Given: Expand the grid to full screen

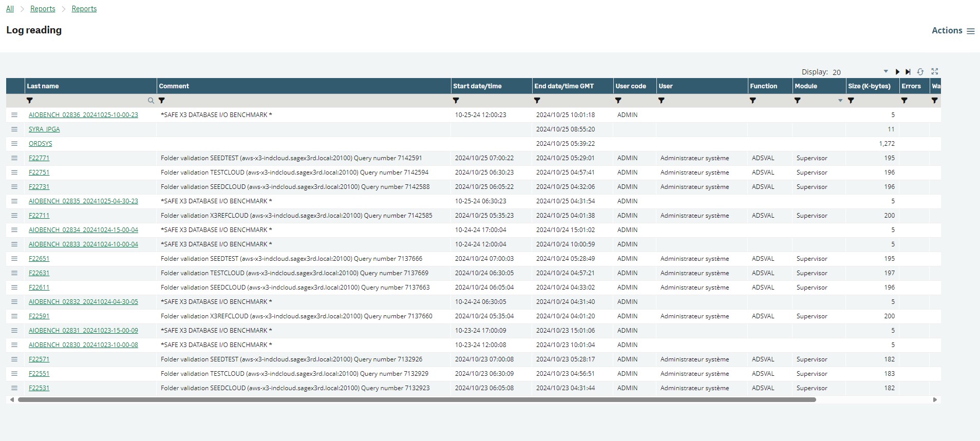Looking at the screenshot, I should [x=935, y=71].
